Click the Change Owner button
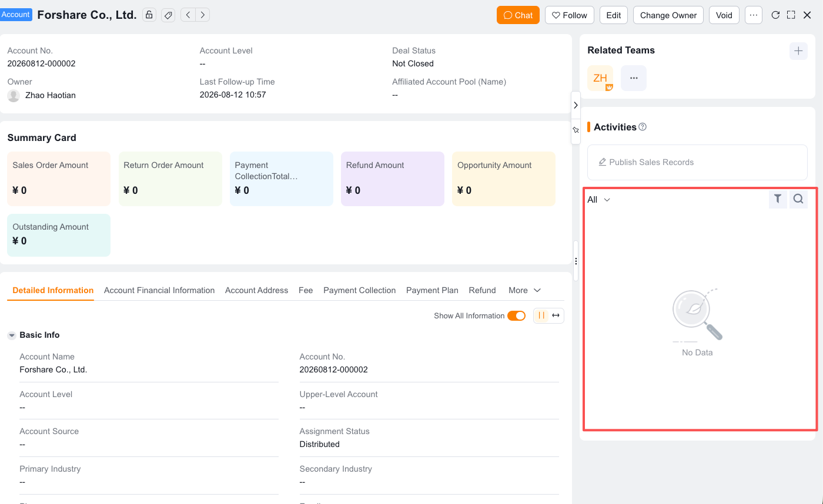823x504 pixels. pyautogui.click(x=668, y=15)
